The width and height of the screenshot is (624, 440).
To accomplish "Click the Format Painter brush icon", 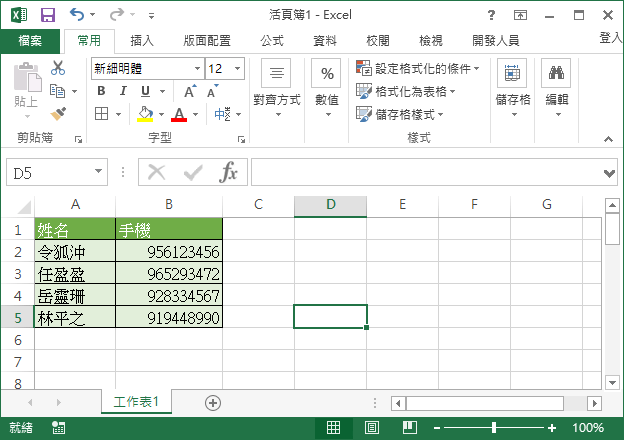I will pyautogui.click(x=58, y=114).
